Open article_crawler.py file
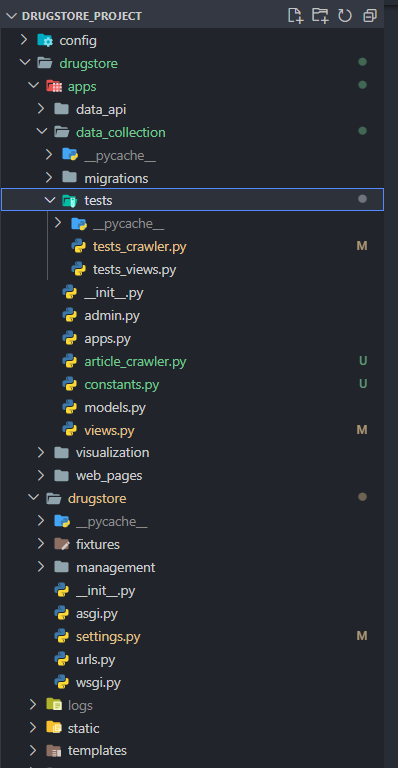The image size is (398, 768). 135,362
